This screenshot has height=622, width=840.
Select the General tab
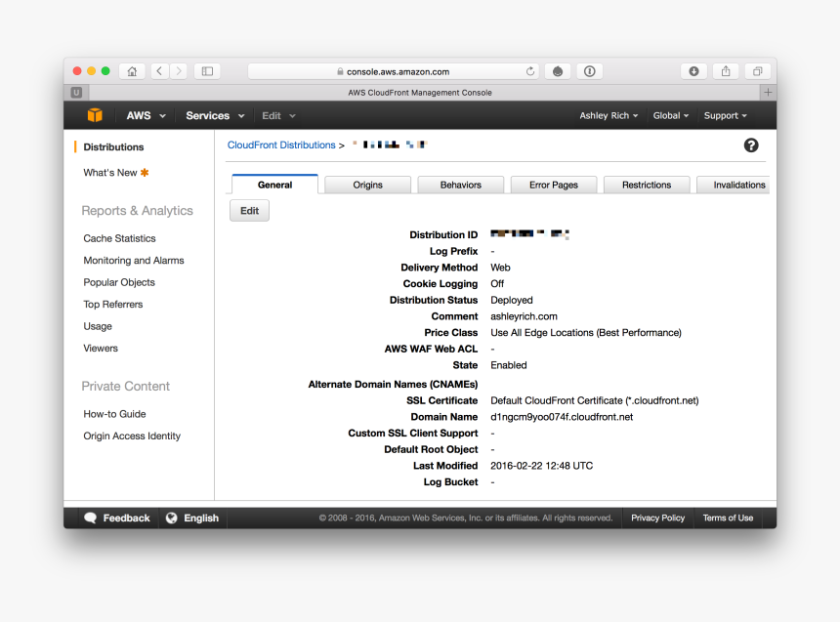[x=274, y=185]
